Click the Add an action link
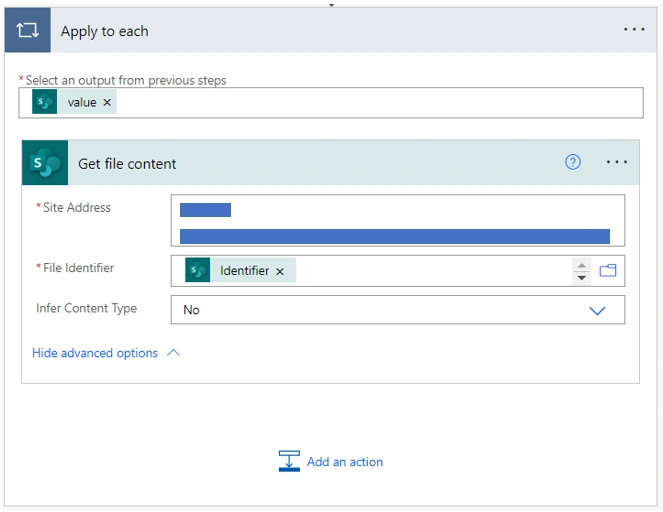This screenshot has height=512, width=663. 345,462
